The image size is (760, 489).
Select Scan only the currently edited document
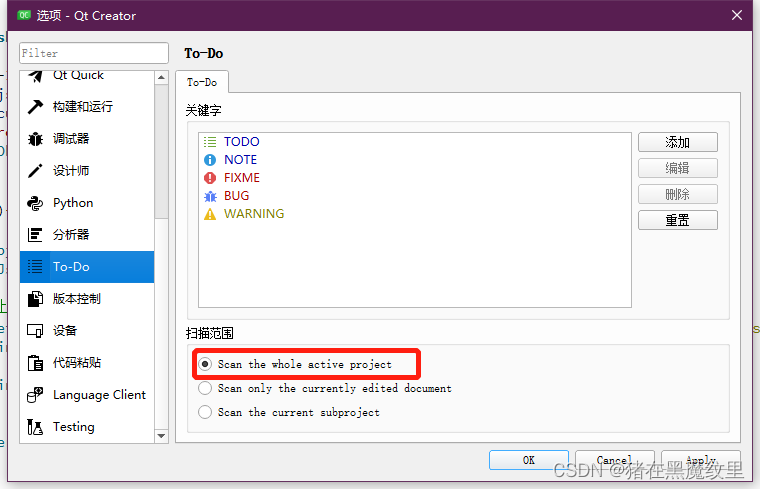pyautogui.click(x=325, y=388)
